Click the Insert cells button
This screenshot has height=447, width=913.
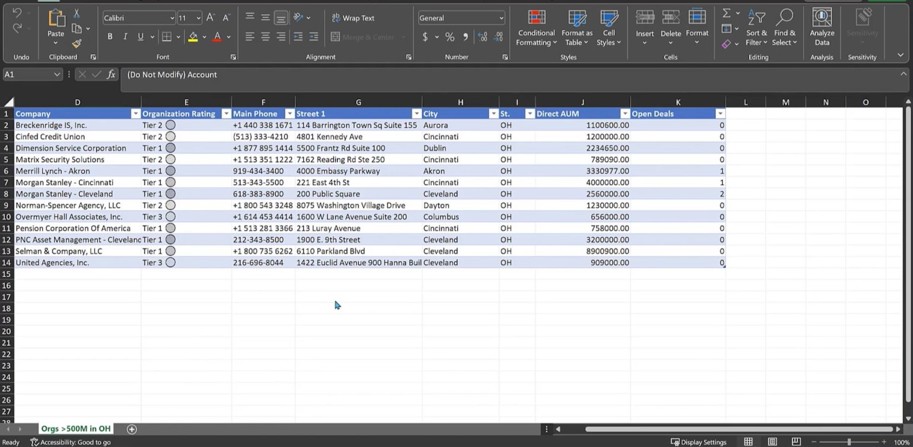pos(645,27)
